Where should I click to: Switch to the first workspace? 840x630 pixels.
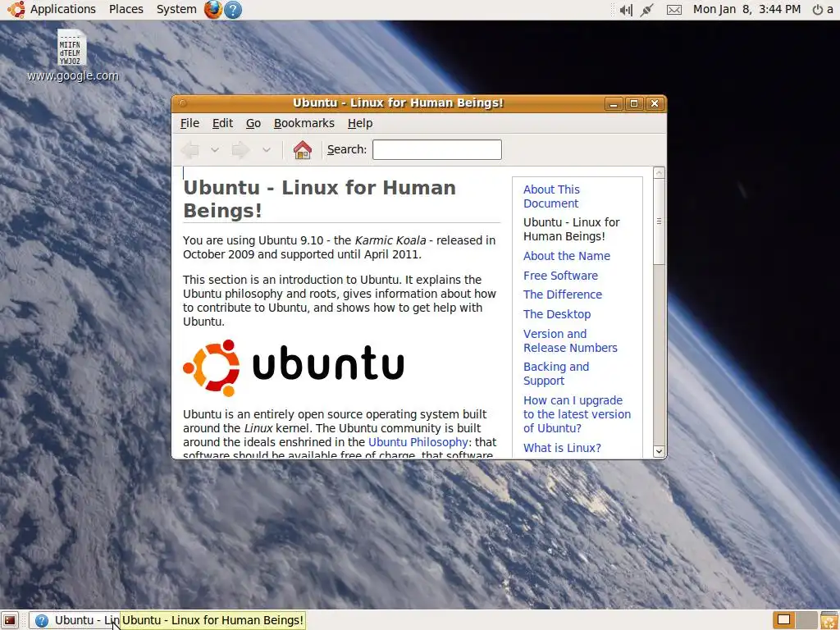(x=783, y=620)
